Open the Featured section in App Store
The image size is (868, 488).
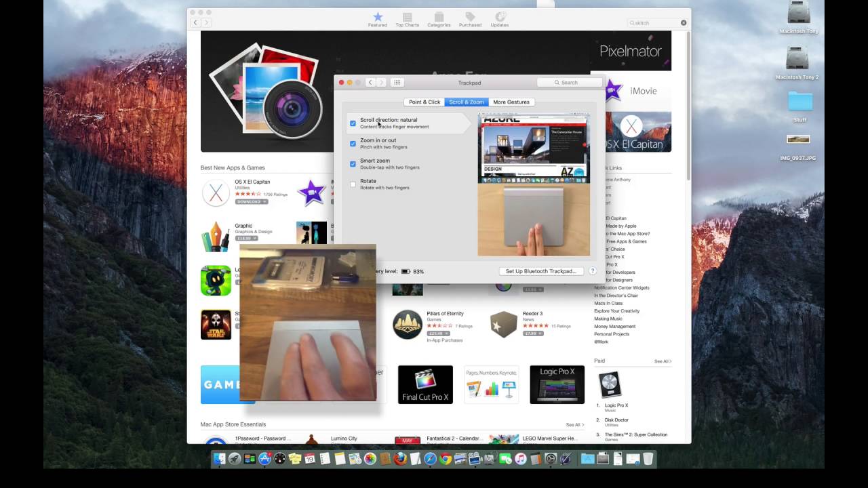click(378, 19)
